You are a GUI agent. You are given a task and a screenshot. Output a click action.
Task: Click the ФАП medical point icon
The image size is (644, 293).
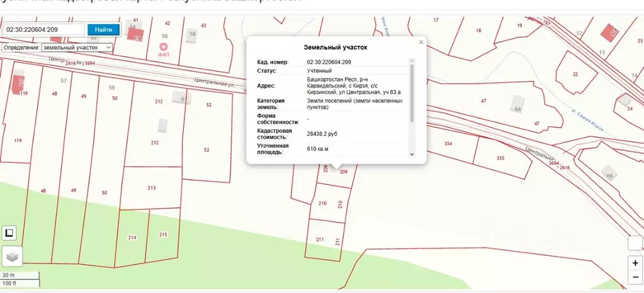pos(164,47)
